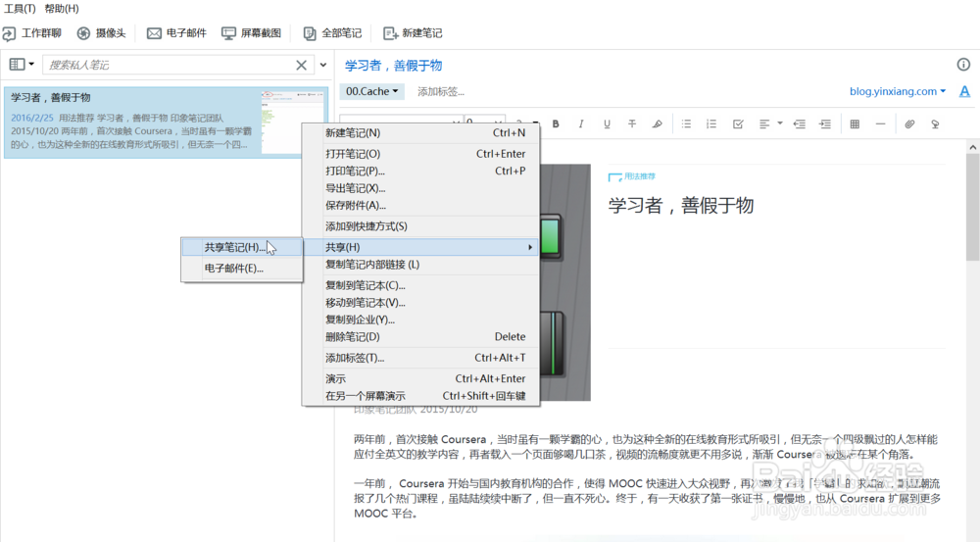The width and height of the screenshot is (980, 542).
Task: Toggle italic formatting
Action: (x=580, y=123)
